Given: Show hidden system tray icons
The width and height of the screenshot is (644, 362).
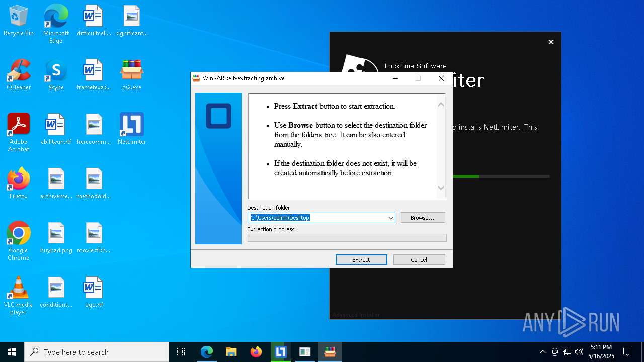Looking at the screenshot, I should (x=542, y=352).
